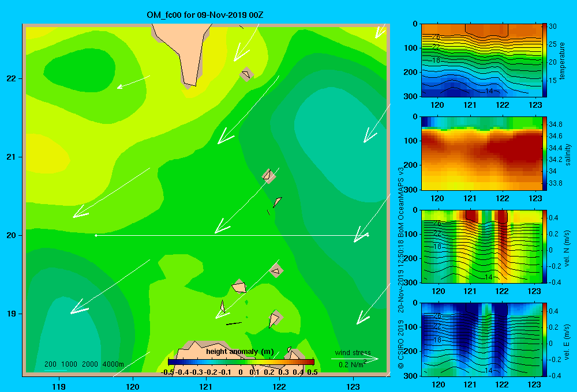This screenshot has height=392, width=577.
Task: Open the vel. E depth section panel
Action: tap(481, 340)
